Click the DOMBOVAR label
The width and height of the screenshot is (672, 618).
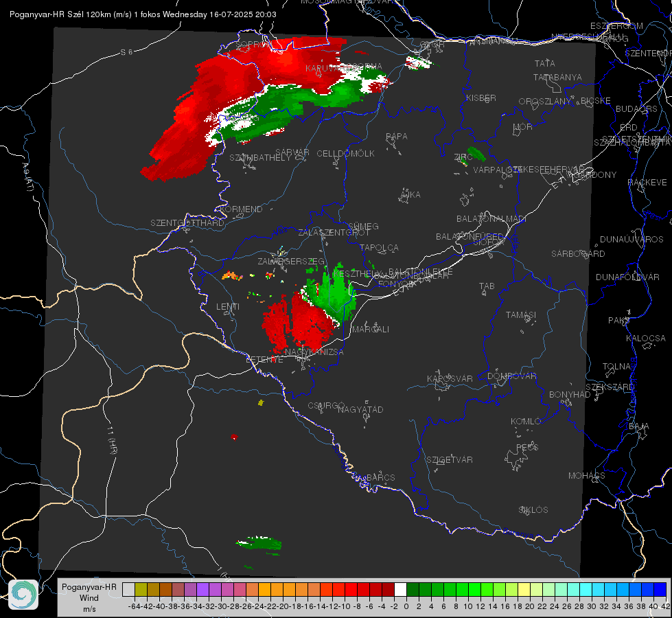[x=511, y=376]
